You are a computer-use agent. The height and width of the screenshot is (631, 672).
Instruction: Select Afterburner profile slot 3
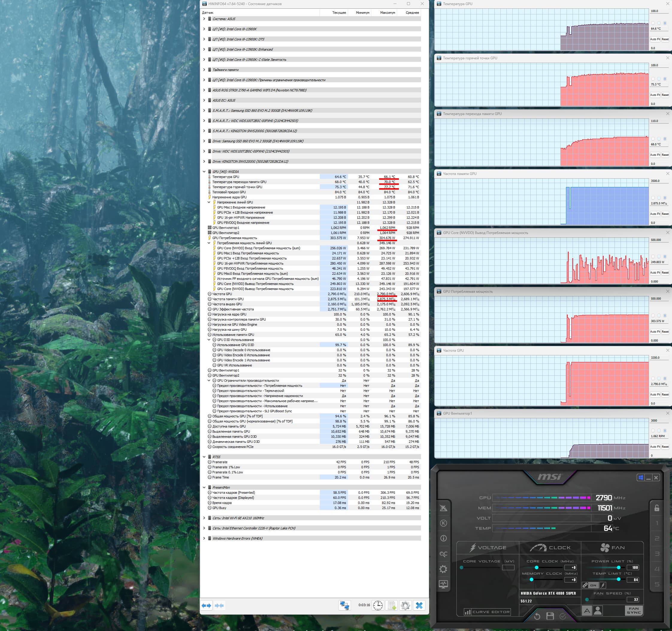(x=657, y=554)
